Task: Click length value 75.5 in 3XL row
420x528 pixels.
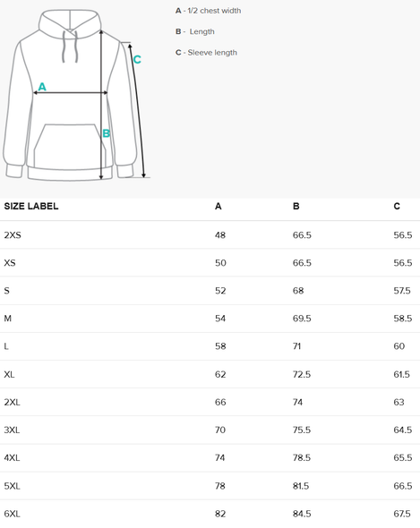Action: click(302, 430)
